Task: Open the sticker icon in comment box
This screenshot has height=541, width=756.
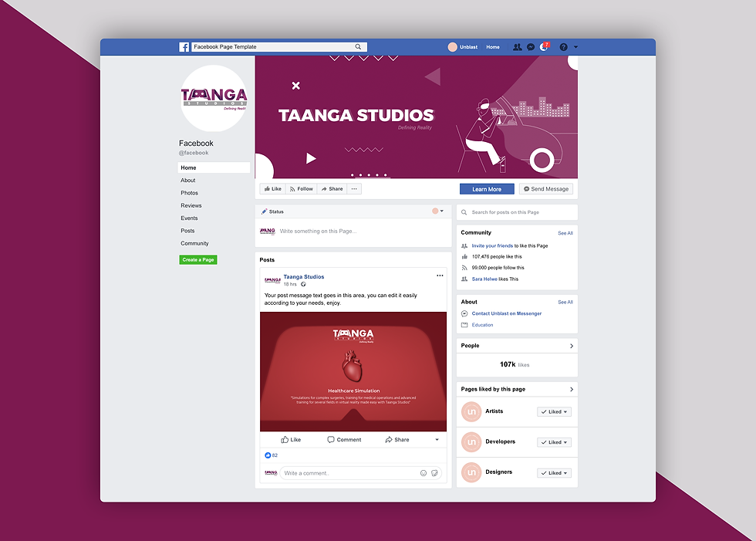Action: pyautogui.click(x=434, y=473)
